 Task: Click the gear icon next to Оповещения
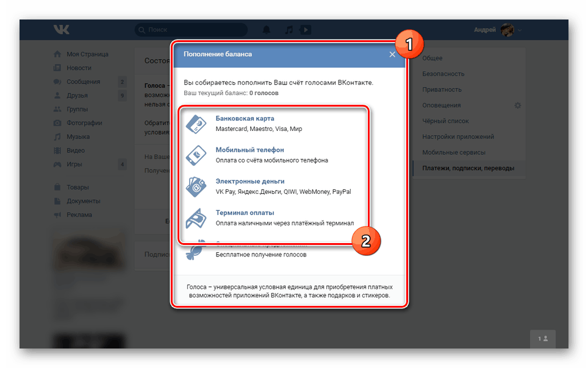pyautogui.click(x=517, y=105)
